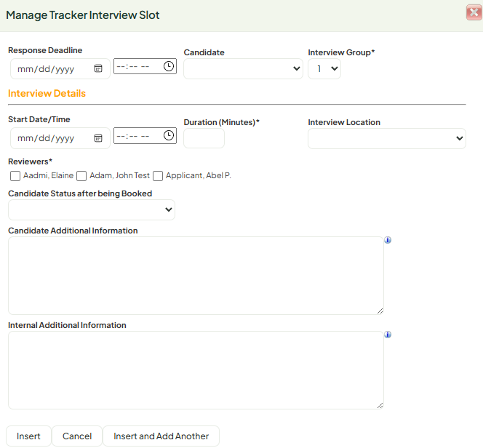Screen dimensions: 483x448
Task: Click the Start Date/Time label
Action: point(39,119)
